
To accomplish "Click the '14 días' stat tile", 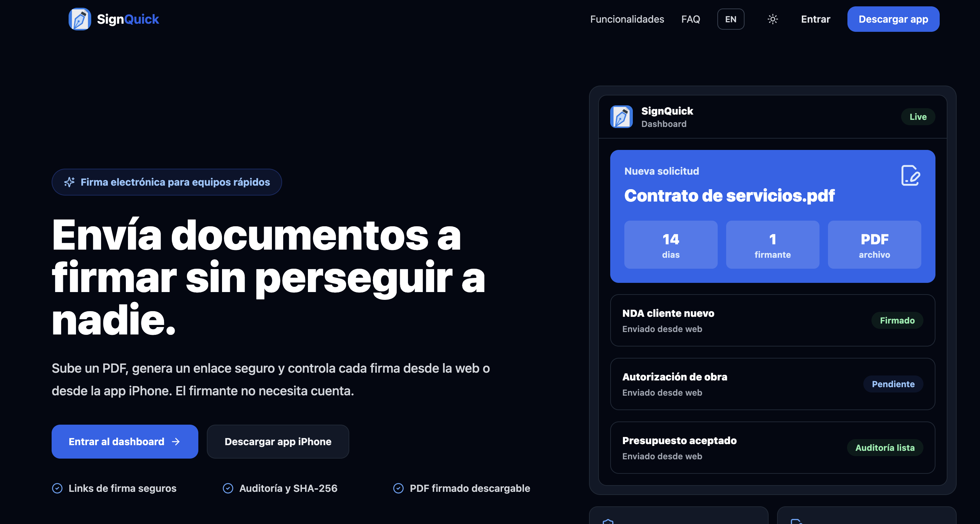I will click(671, 245).
